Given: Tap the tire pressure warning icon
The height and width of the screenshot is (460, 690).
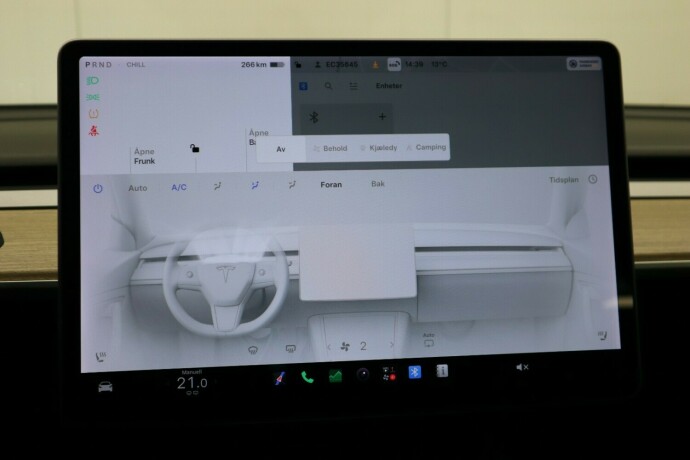Looking at the screenshot, I should (93, 114).
